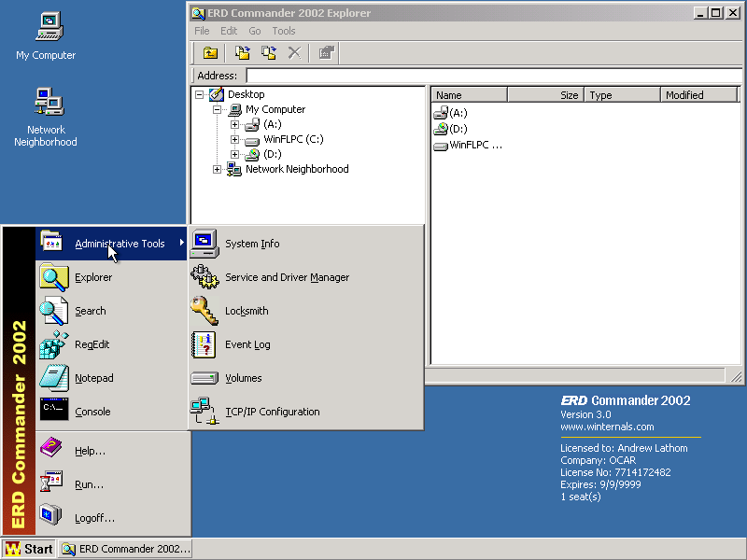Expand the (A:) drive in tree
The width and height of the screenshot is (747, 560).
pyautogui.click(x=234, y=124)
